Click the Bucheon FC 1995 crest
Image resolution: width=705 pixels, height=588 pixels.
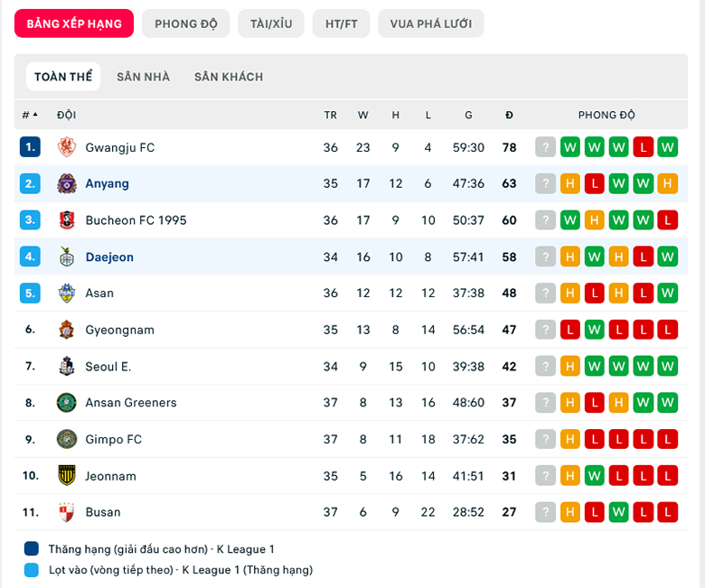[67, 220]
